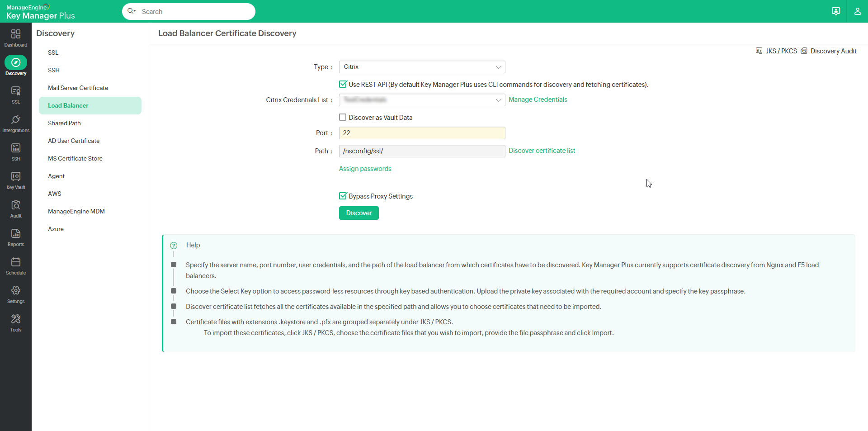868x431 pixels.
Task: Click the Discover button
Action: point(359,213)
